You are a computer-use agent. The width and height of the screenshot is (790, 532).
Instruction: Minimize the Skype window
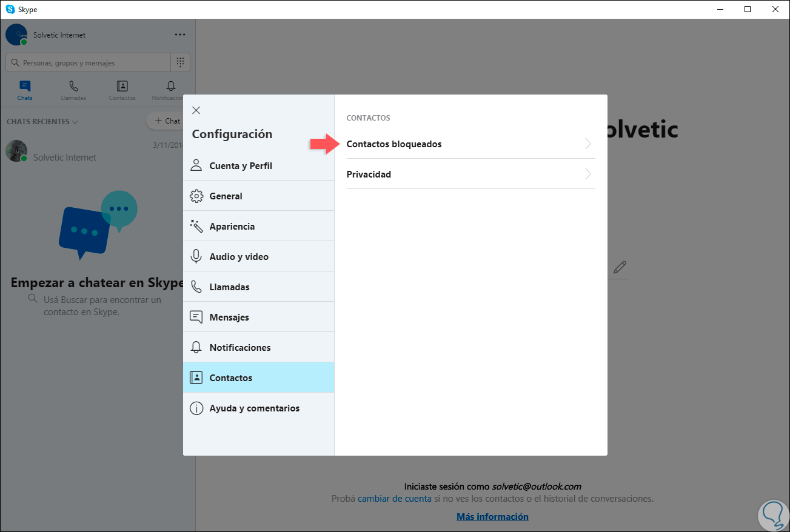[720, 9]
